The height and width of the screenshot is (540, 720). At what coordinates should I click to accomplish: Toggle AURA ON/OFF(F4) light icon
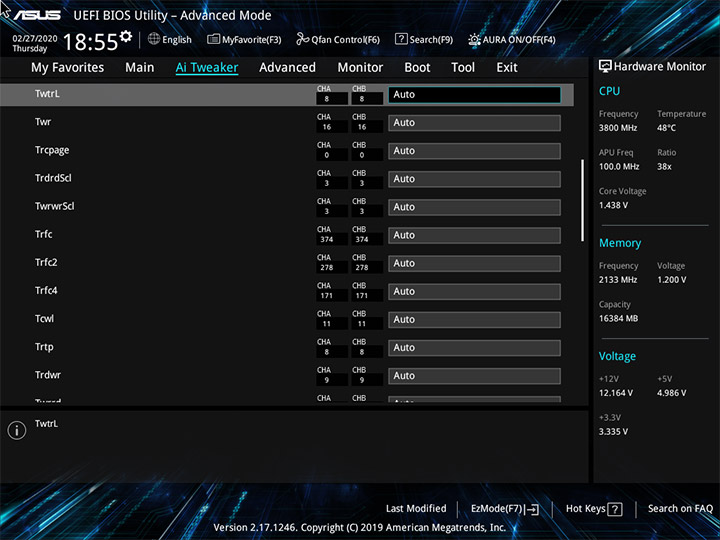click(x=474, y=39)
